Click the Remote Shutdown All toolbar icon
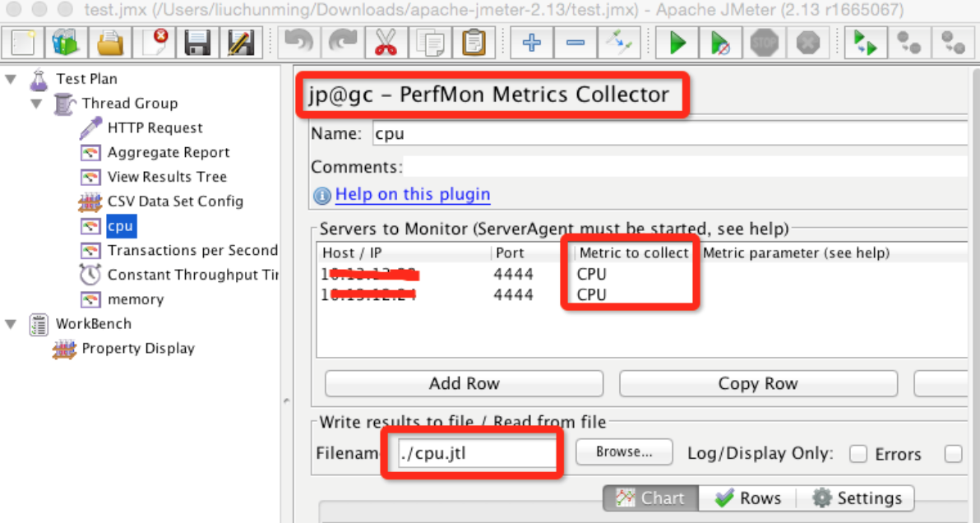This screenshot has height=523, width=980. point(953,43)
